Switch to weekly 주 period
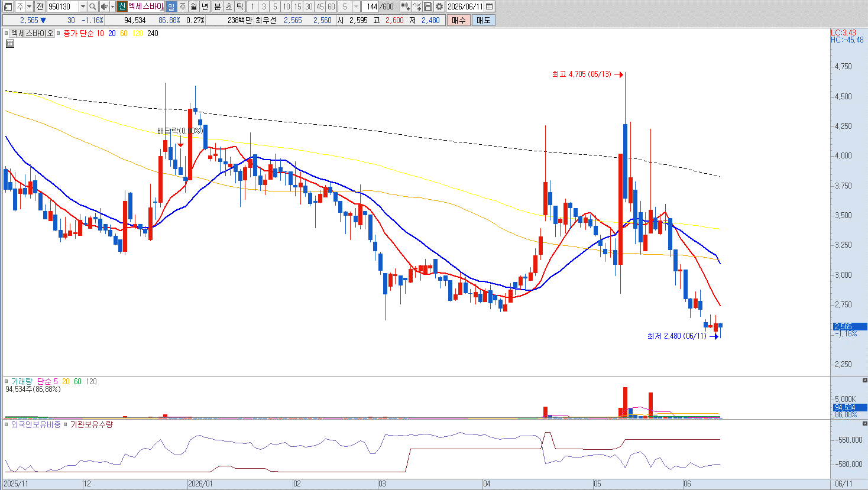Viewport: 868px width, 490px height. pyautogui.click(x=182, y=7)
